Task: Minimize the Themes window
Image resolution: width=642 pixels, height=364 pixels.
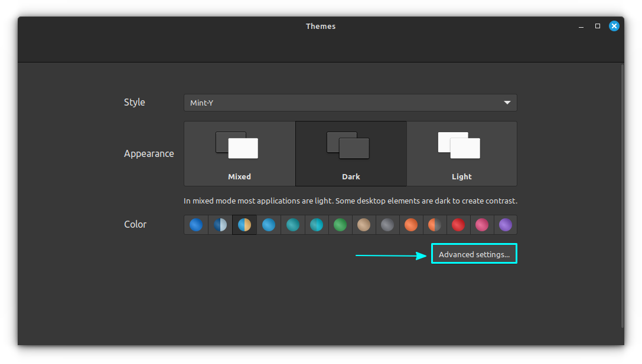Action: point(581,26)
